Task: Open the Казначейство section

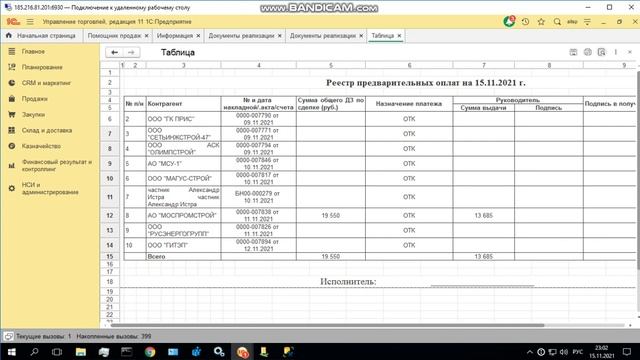Action: [41, 146]
